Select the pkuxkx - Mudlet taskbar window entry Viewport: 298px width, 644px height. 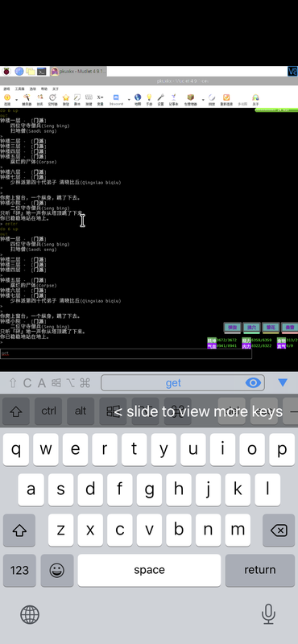78,72
